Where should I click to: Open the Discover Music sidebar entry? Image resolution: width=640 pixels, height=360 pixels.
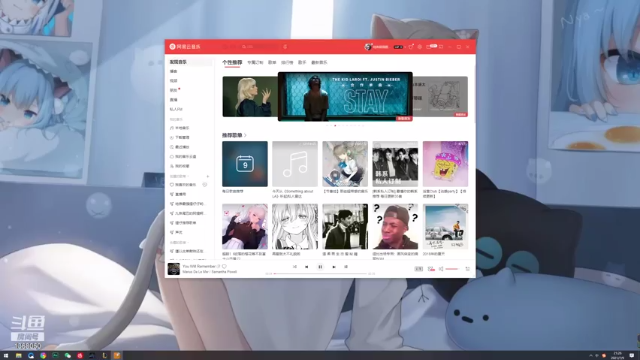tap(190, 62)
